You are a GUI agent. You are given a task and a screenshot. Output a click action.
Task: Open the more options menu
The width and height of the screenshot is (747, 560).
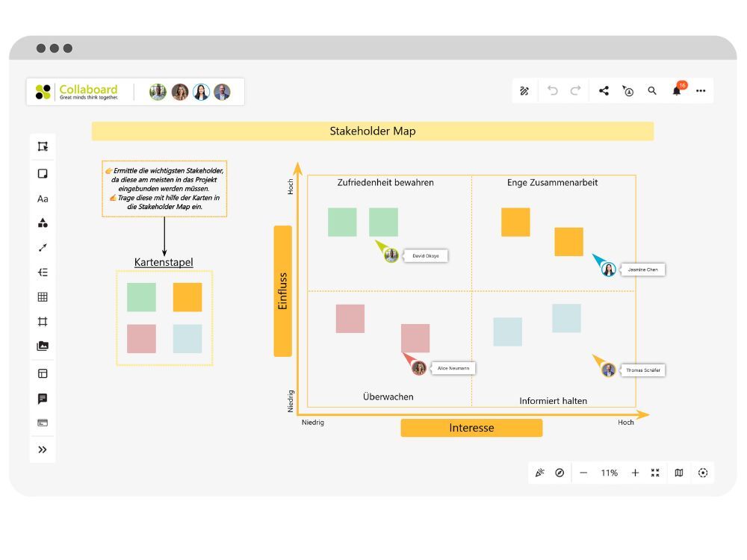point(701,90)
